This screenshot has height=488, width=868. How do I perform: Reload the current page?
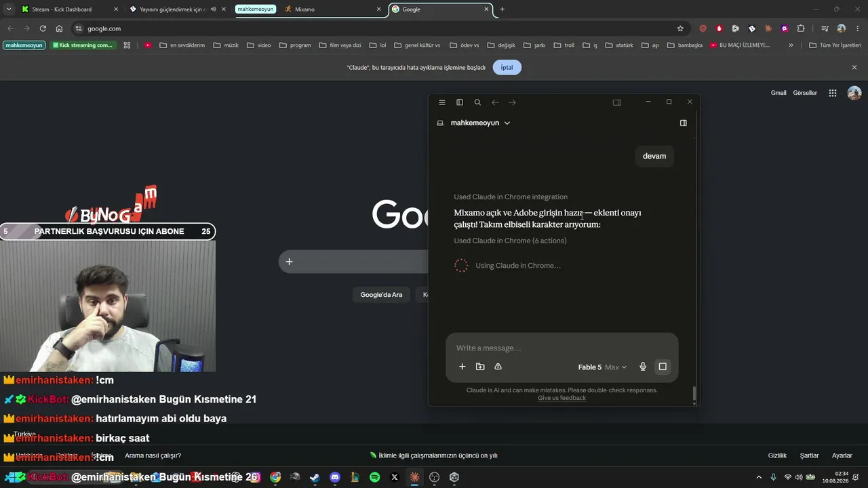pos(43,28)
